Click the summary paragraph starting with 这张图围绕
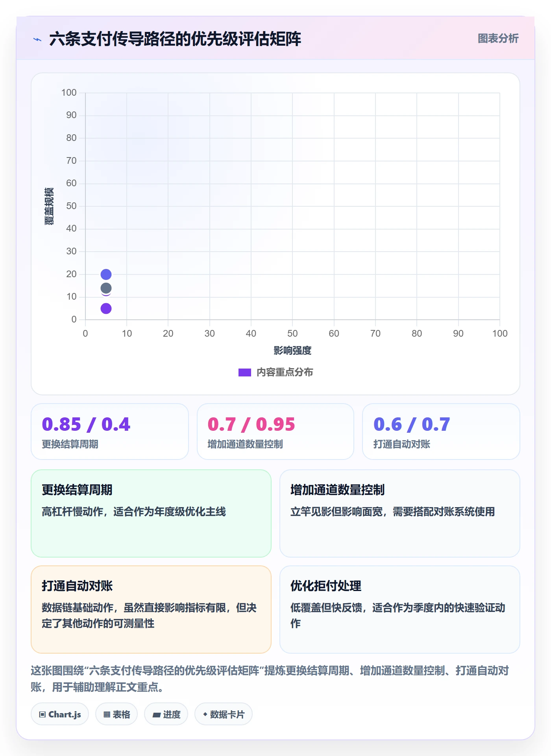Image resolution: width=551 pixels, height=756 pixels. point(270,679)
